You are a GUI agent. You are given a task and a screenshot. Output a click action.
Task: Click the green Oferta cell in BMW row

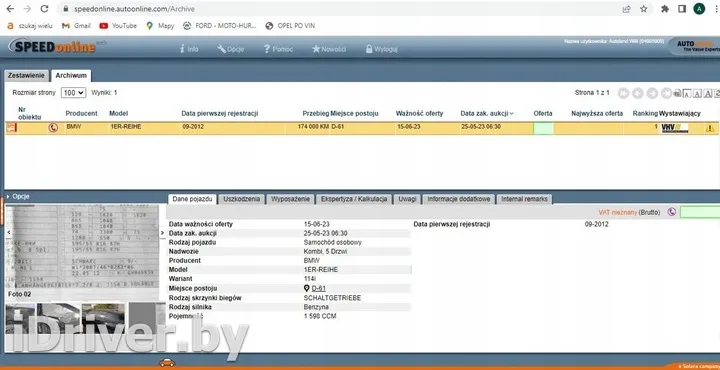[543, 129]
